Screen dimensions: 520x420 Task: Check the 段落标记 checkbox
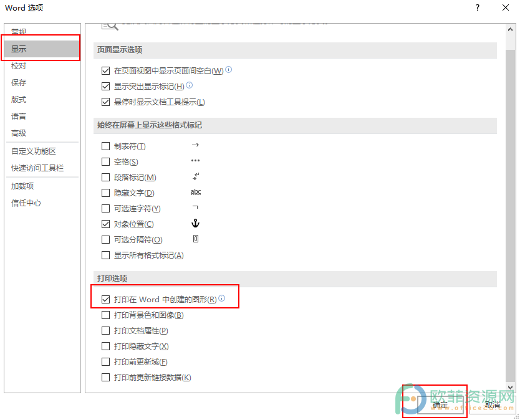pos(105,178)
